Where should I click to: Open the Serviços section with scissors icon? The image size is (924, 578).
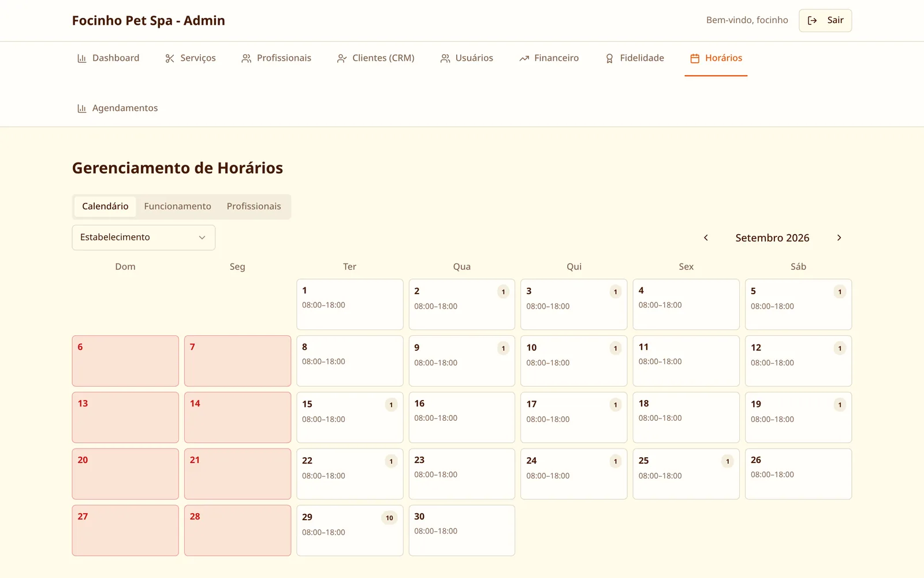point(190,58)
